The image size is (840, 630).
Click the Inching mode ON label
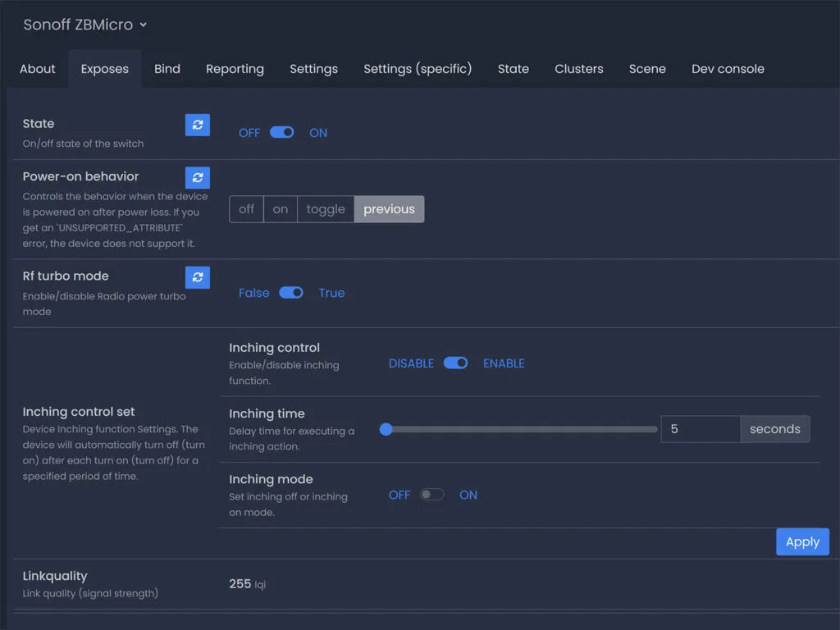(x=468, y=495)
